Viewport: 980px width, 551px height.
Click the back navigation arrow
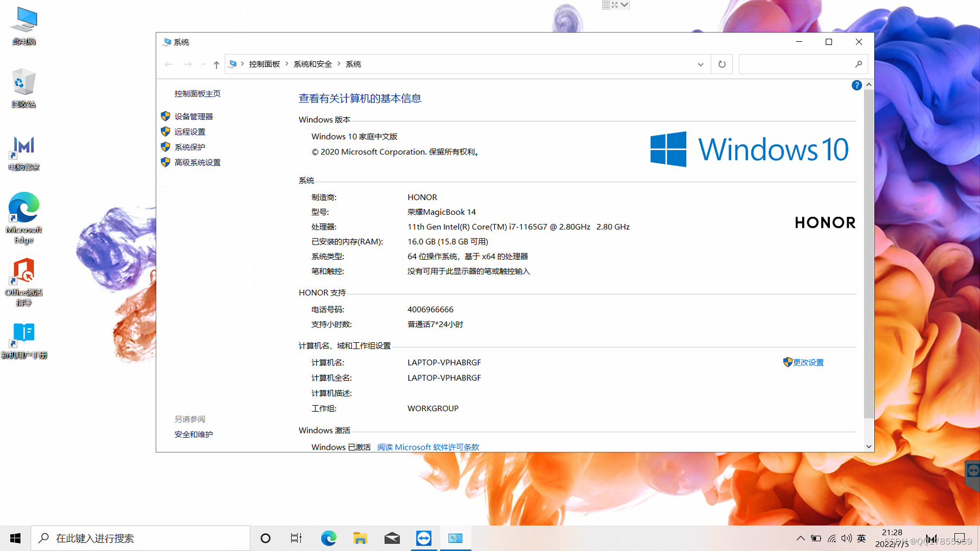pos(169,64)
